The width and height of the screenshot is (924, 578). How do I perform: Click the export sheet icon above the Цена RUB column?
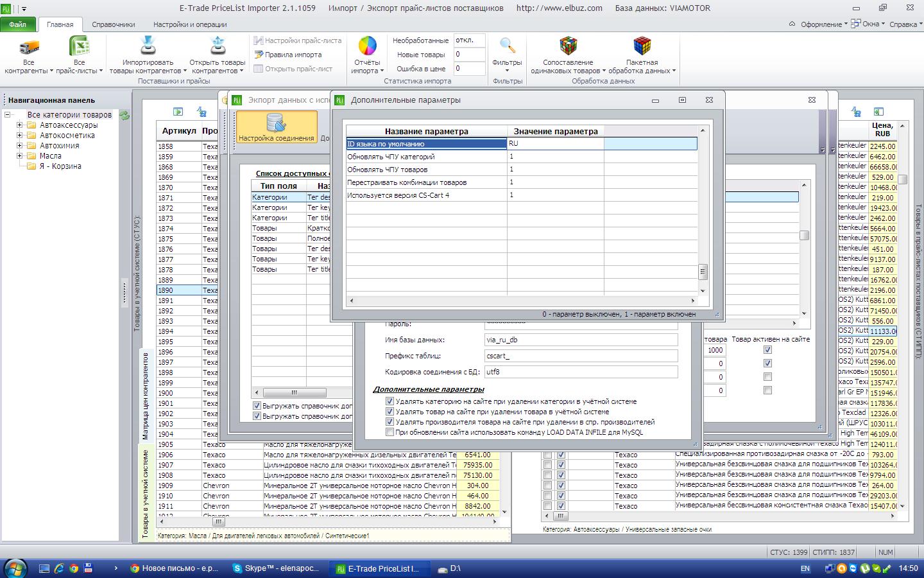(x=878, y=112)
